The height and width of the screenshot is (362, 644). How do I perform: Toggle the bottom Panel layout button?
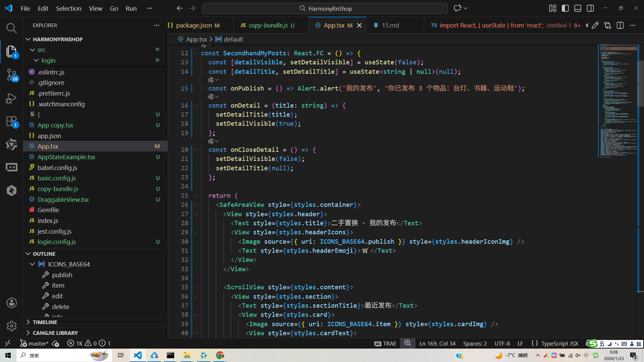[x=578, y=8]
